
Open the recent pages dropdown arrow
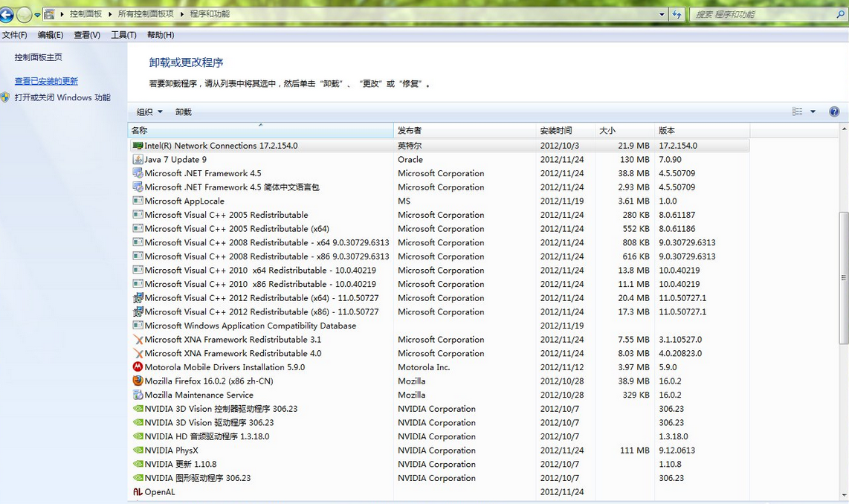pyautogui.click(x=37, y=15)
